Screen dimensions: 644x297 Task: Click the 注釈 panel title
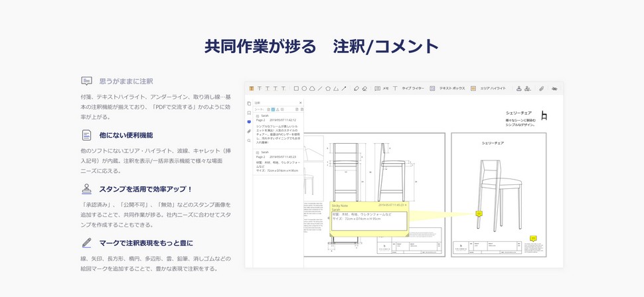pyautogui.click(x=258, y=103)
